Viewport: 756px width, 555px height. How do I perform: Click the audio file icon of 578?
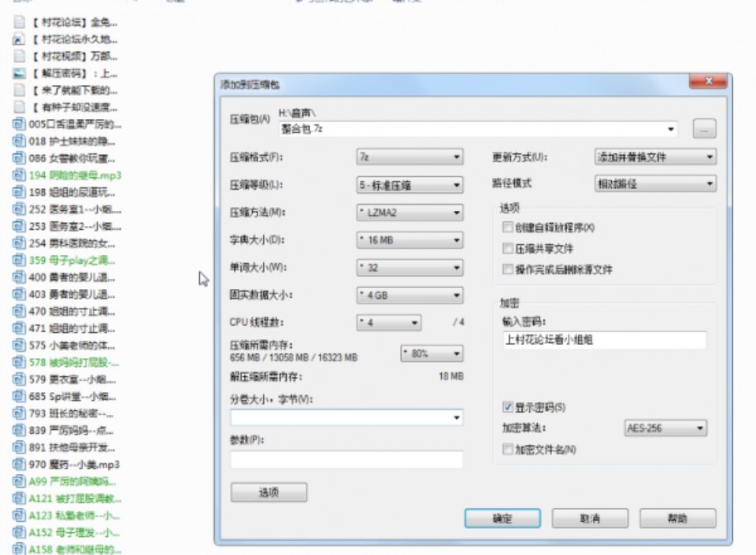pyautogui.click(x=19, y=362)
